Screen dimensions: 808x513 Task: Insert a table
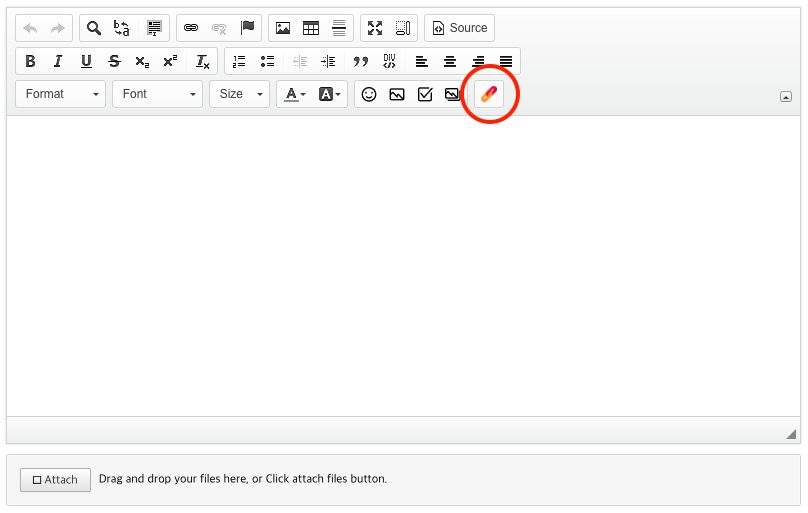[311, 28]
